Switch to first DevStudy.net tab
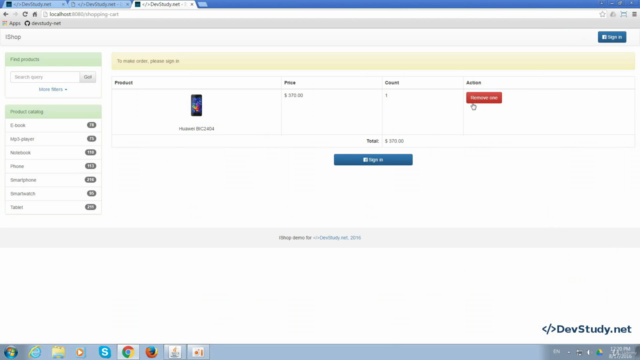The height and width of the screenshot is (360, 640). pyautogui.click(x=33, y=4)
